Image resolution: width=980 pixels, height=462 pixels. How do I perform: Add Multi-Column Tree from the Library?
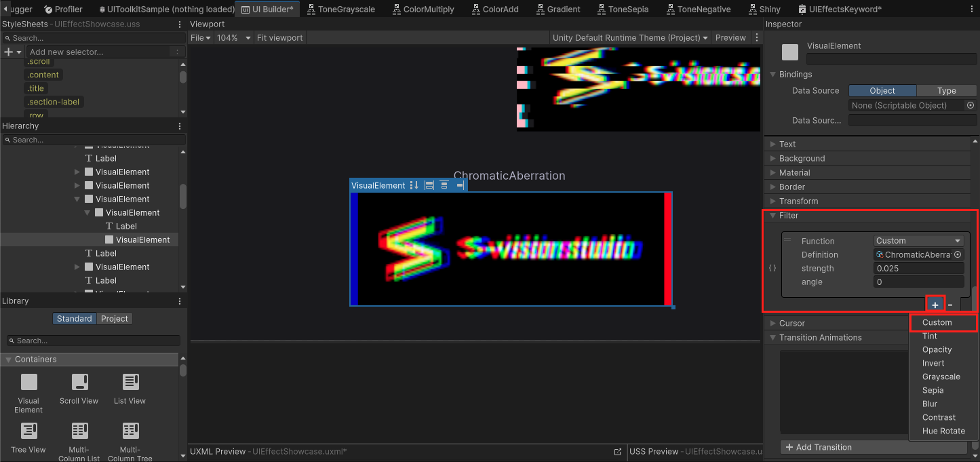130,442
